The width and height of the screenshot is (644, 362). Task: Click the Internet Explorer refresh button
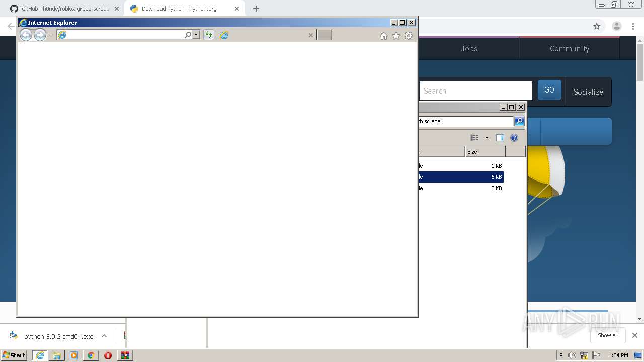[x=209, y=35]
